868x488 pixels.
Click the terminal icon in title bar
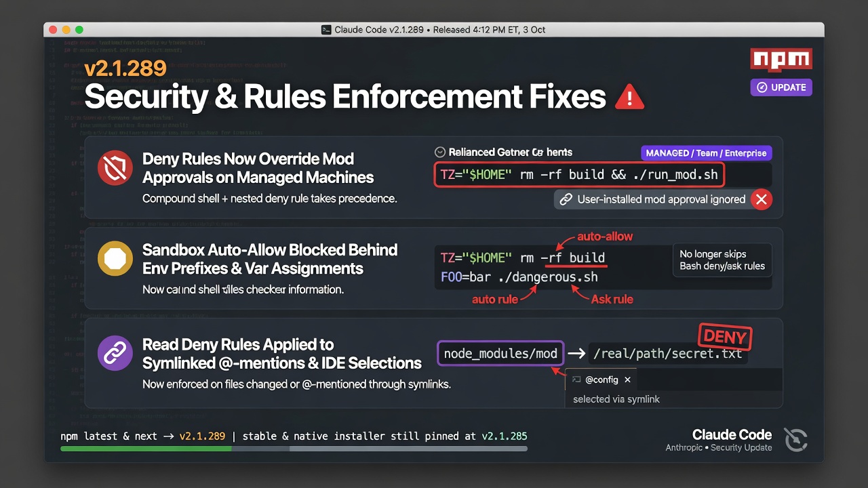[x=326, y=30]
